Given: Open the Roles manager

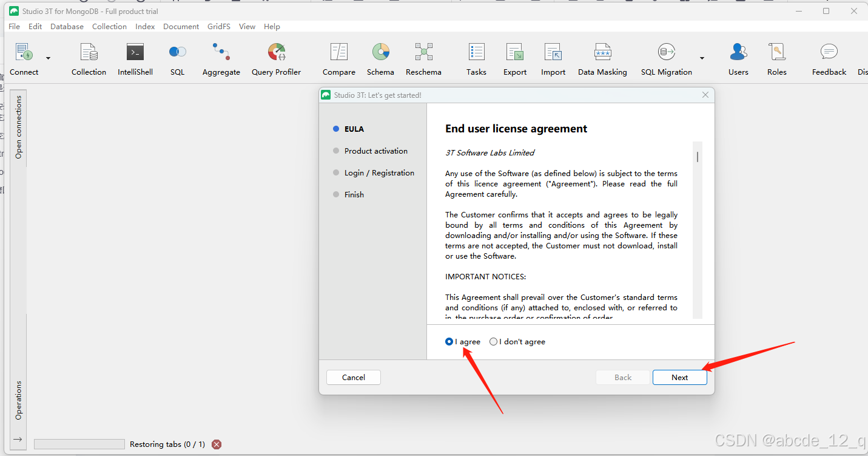Looking at the screenshot, I should coord(776,60).
